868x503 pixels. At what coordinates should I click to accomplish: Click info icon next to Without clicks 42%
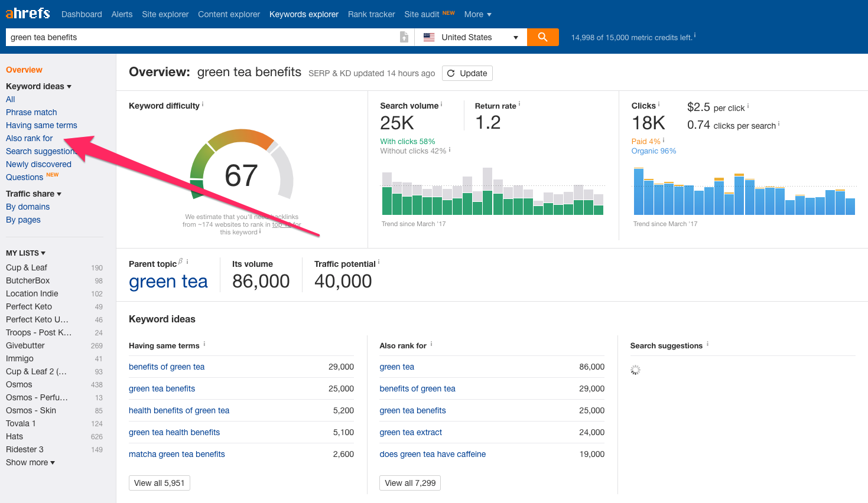[450, 149]
